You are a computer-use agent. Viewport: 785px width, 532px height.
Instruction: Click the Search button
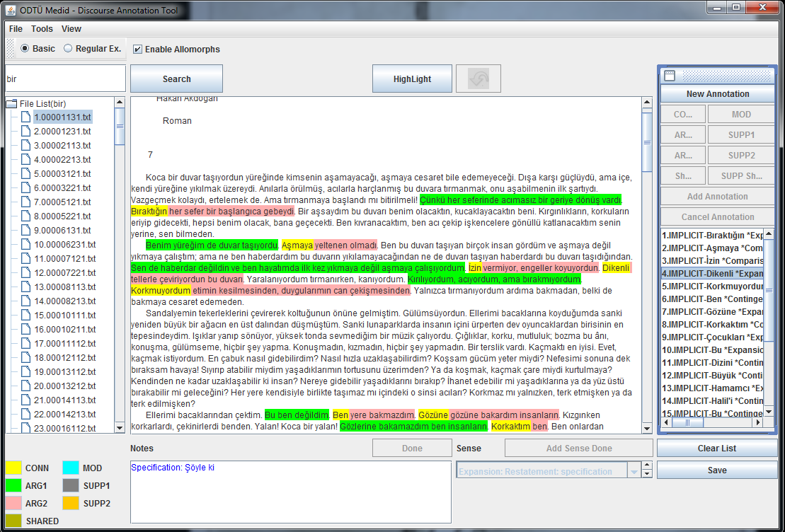(x=177, y=79)
